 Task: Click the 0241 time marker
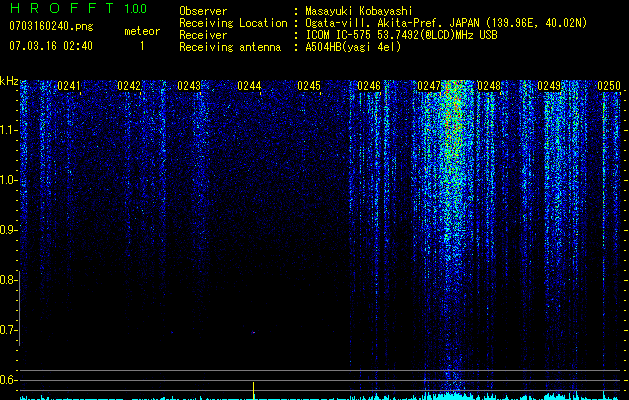(x=69, y=86)
